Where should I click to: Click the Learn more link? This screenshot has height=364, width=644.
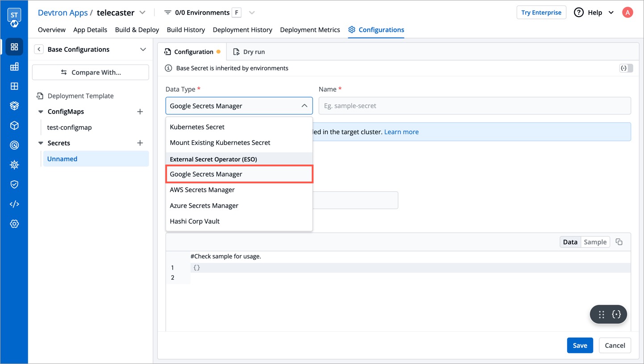tap(401, 131)
